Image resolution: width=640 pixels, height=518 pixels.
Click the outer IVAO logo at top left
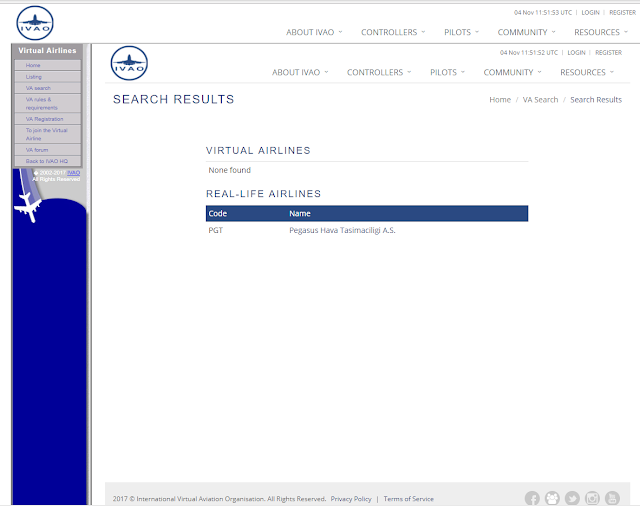click(35, 23)
